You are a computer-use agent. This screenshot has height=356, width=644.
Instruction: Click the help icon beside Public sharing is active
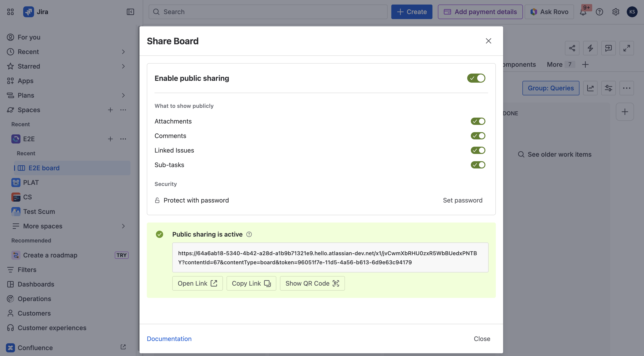(249, 234)
